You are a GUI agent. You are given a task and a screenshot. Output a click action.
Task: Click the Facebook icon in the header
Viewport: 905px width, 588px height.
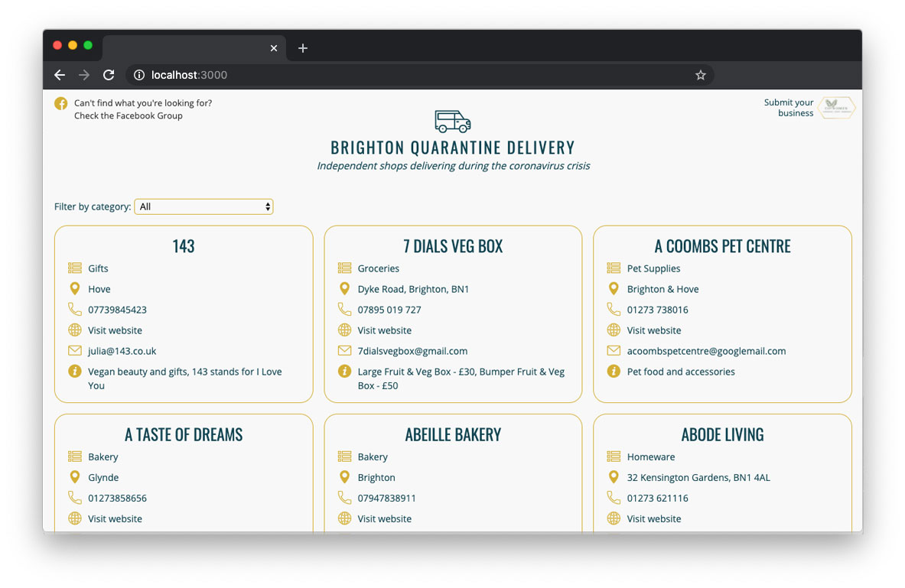point(61,103)
